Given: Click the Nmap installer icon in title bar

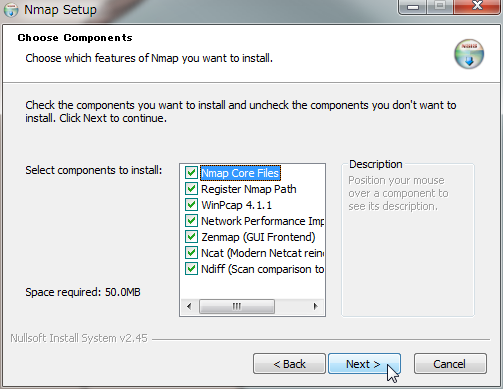Looking at the screenshot, I should coord(11,10).
